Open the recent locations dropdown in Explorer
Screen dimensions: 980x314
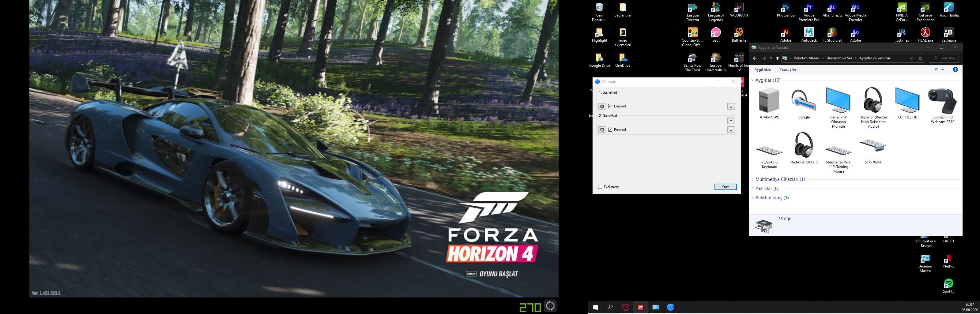point(771,58)
